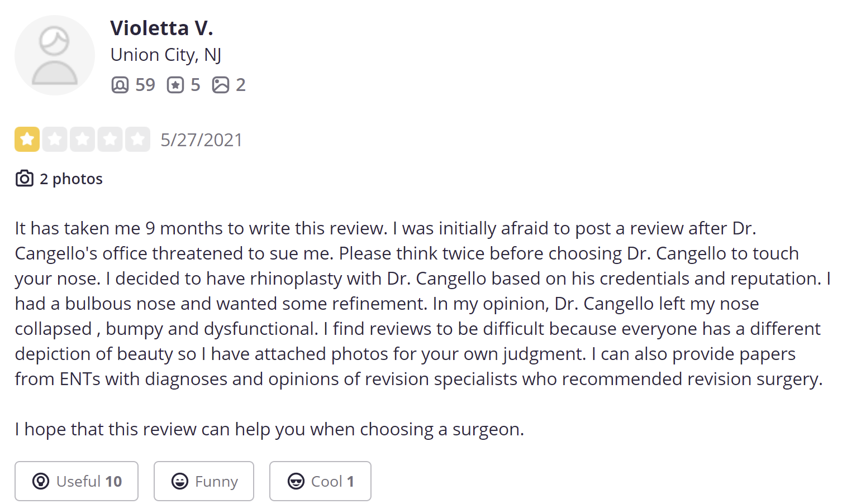Mark review as Funny
852x504 pixels.
pyautogui.click(x=204, y=481)
